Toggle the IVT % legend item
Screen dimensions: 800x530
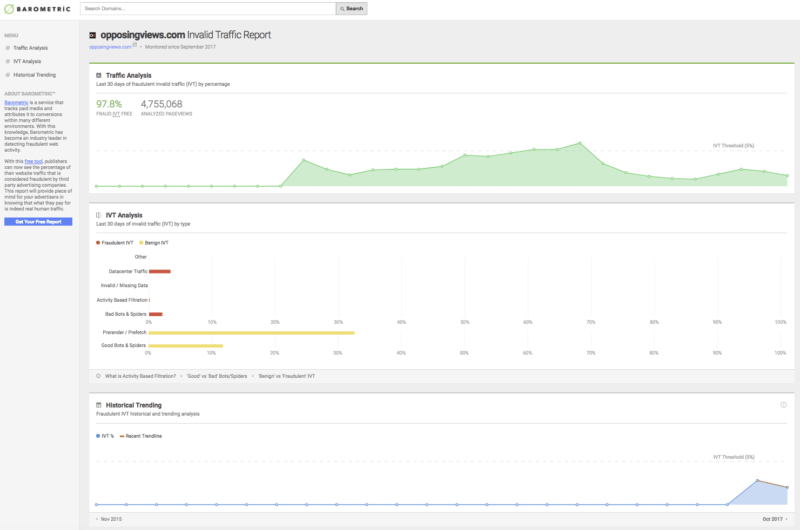[105, 436]
